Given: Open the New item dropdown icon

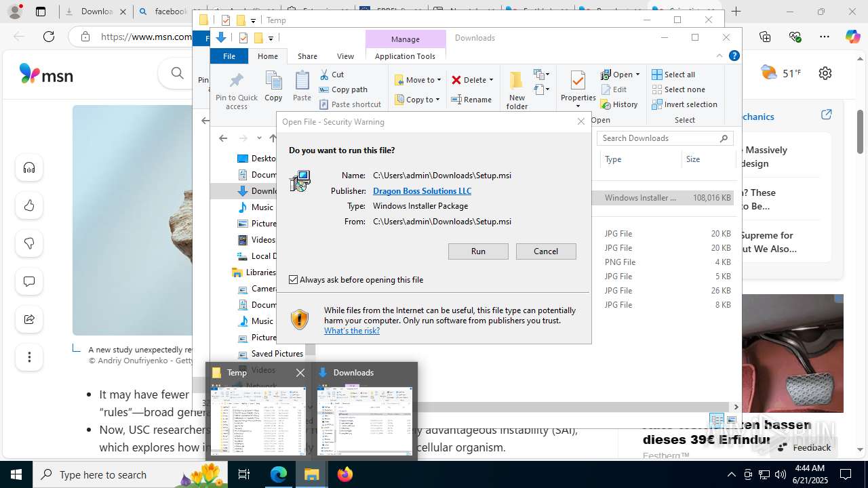Looking at the screenshot, I should point(541,75).
